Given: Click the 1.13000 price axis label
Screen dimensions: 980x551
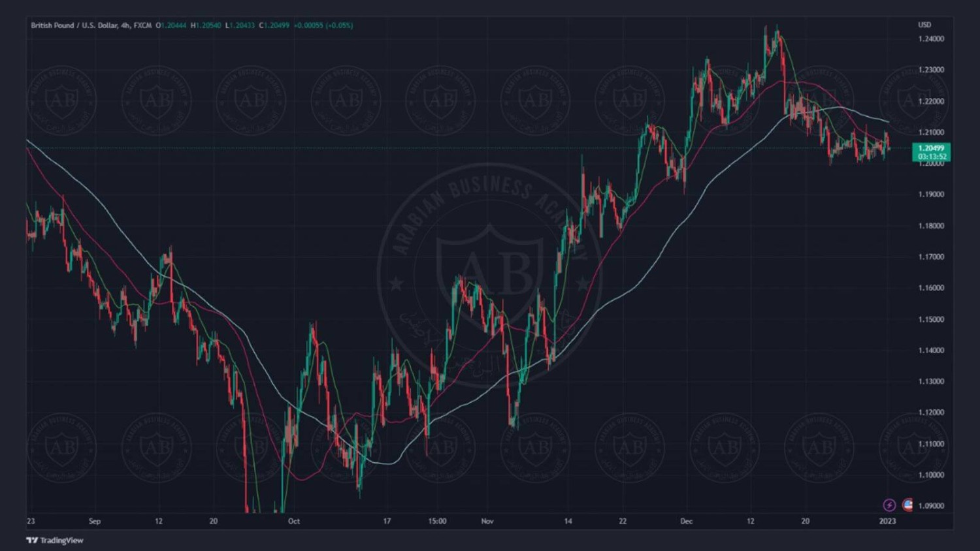Looking at the screenshot, I should pyautogui.click(x=931, y=381).
